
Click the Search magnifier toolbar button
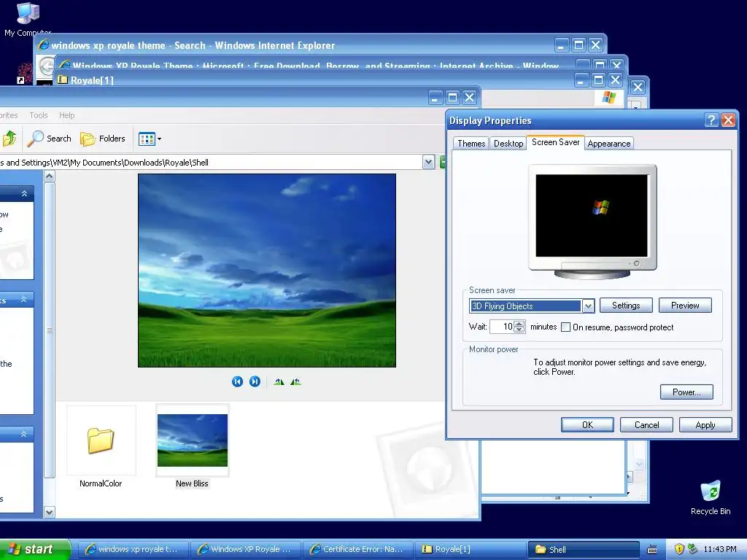click(x=49, y=139)
